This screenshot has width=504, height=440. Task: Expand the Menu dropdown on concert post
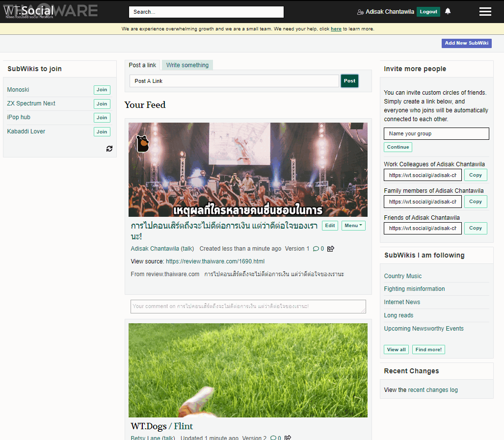coord(353,226)
